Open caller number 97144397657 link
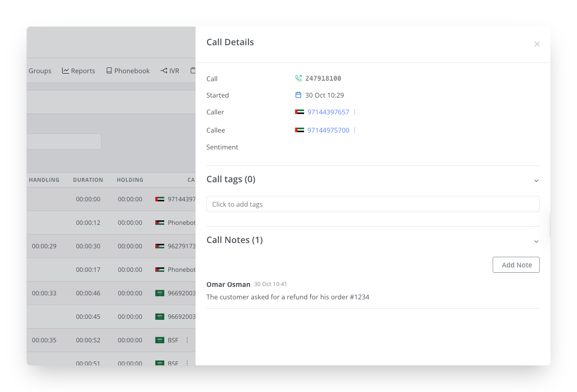This screenshot has height=392, width=577. [x=328, y=112]
